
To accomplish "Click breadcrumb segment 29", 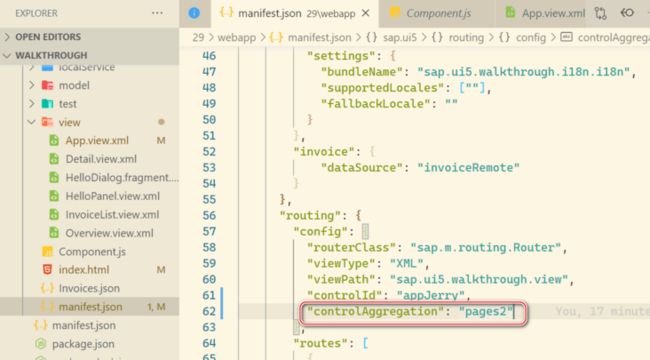I will click(x=198, y=38).
